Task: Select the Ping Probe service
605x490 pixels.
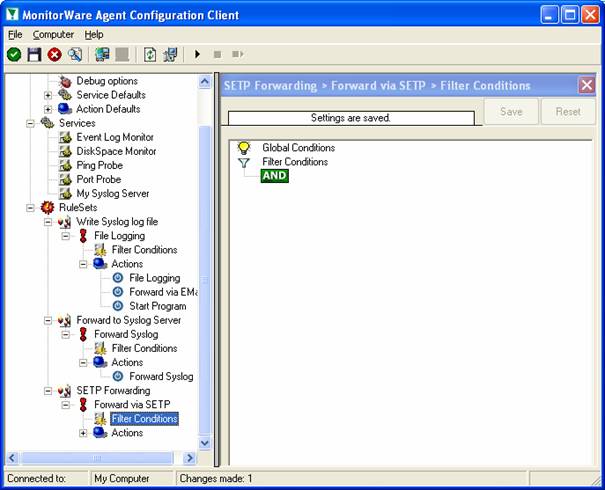Action: coord(100,166)
